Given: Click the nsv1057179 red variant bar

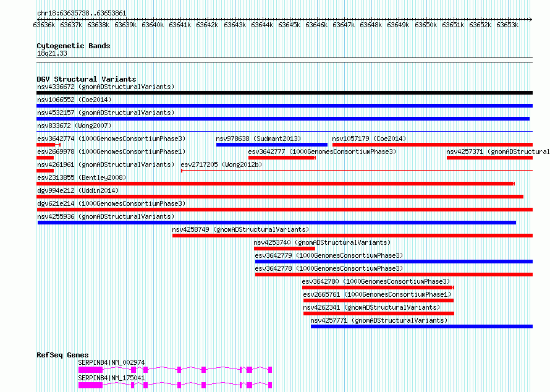Looking at the screenshot, I should pos(433,145).
